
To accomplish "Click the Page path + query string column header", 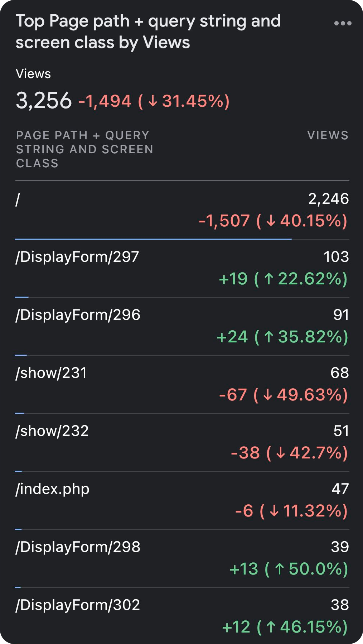I will [85, 149].
